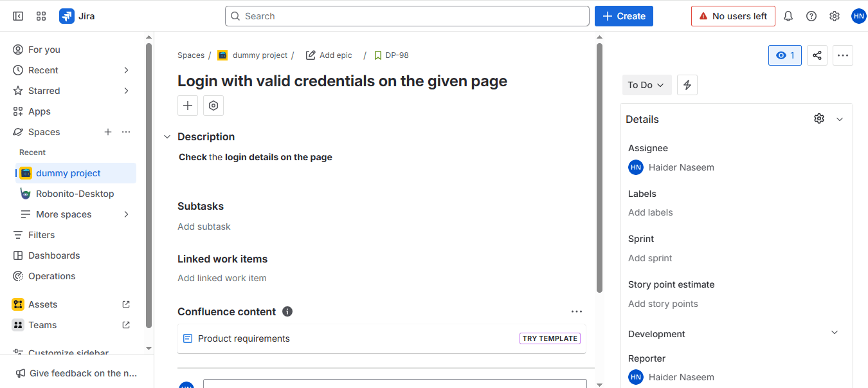
Task: Open the settings gear in top bar
Action: click(x=835, y=16)
